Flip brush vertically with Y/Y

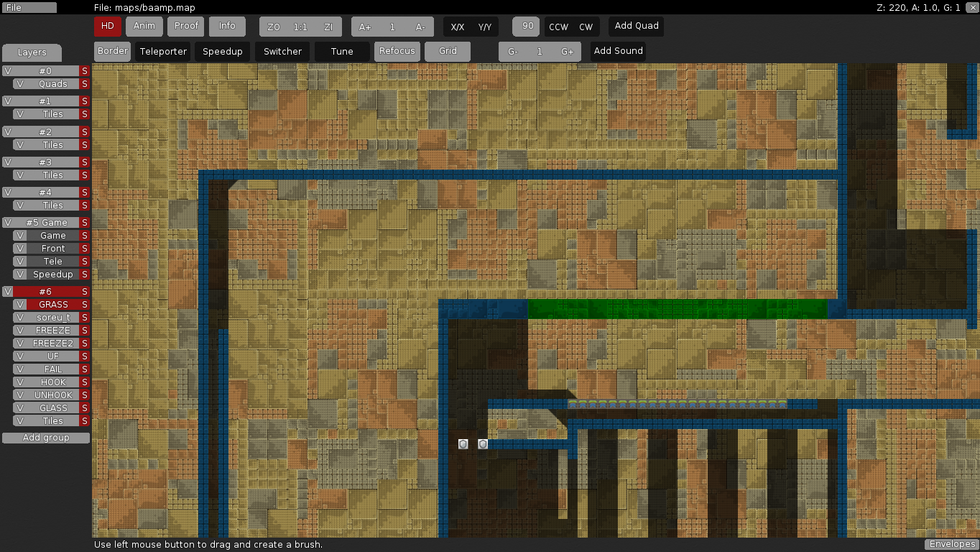click(x=485, y=27)
